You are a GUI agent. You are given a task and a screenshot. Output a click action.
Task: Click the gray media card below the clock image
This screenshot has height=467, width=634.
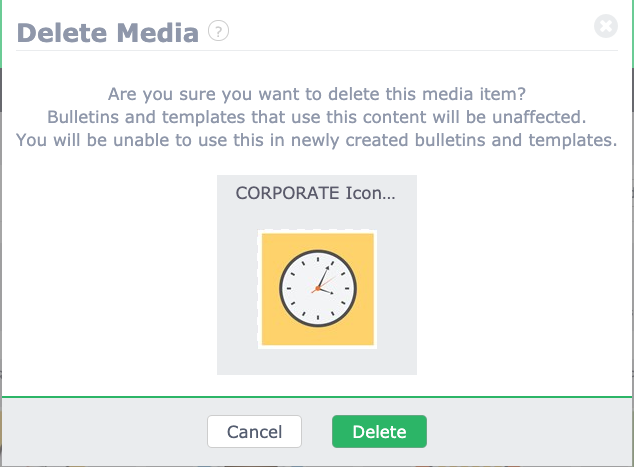pyautogui.click(x=317, y=361)
